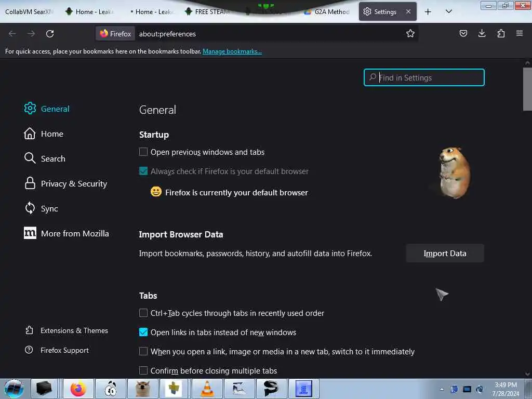Click the Import Data button
The width and height of the screenshot is (532, 399).
pyautogui.click(x=445, y=254)
